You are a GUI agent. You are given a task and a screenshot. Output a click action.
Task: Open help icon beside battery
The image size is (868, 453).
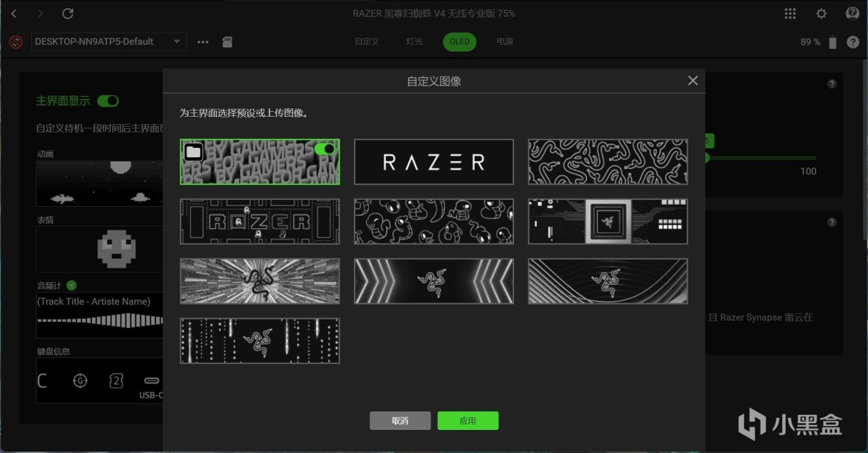click(853, 42)
